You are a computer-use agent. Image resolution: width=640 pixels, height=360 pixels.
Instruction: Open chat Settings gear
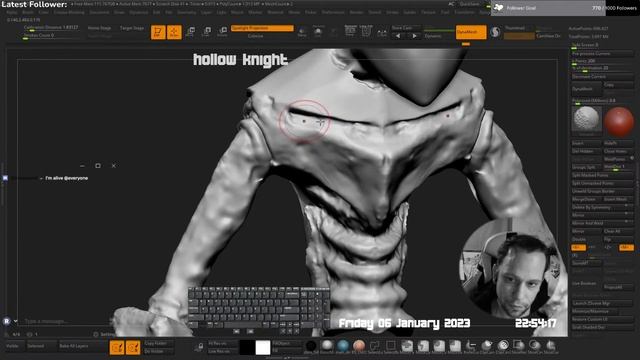pyautogui.click(x=96, y=334)
